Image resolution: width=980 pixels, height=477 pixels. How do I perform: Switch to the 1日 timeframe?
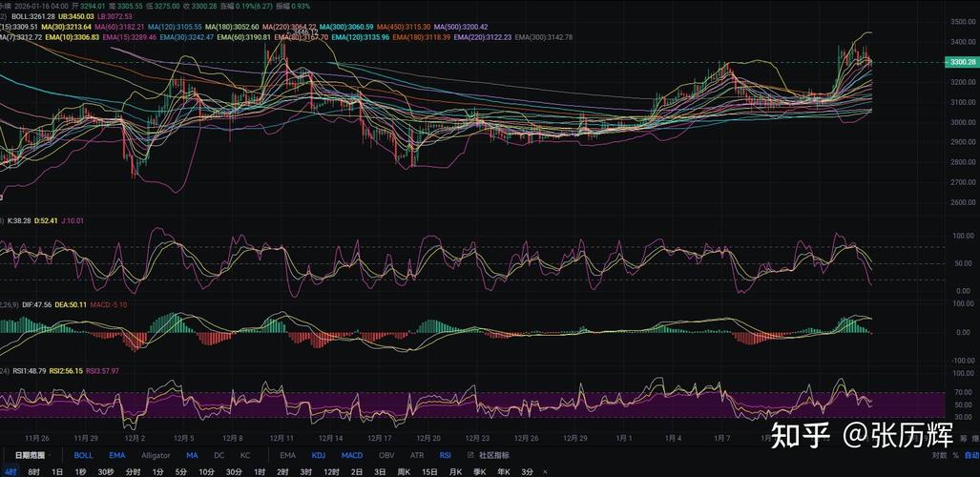[57, 472]
